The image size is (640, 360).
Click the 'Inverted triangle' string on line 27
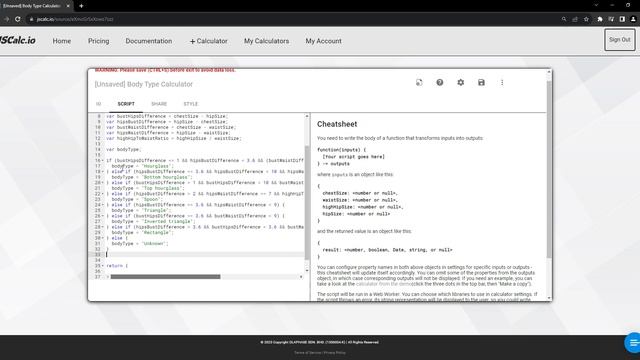[168, 222]
